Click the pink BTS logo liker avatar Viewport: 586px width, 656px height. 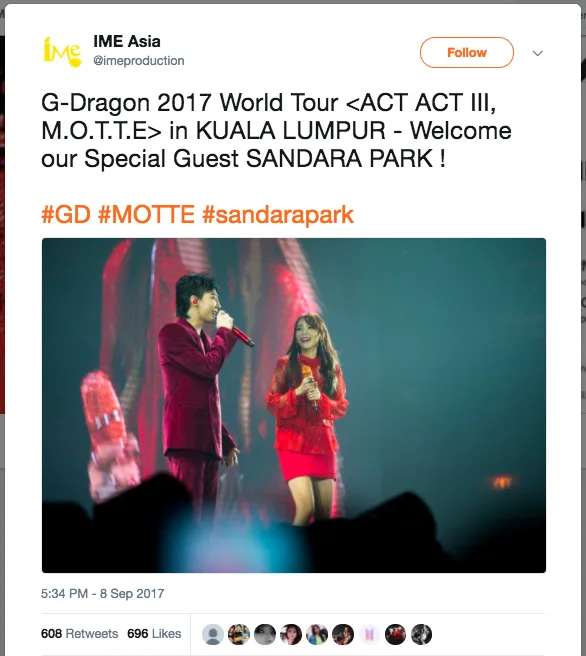click(x=369, y=634)
